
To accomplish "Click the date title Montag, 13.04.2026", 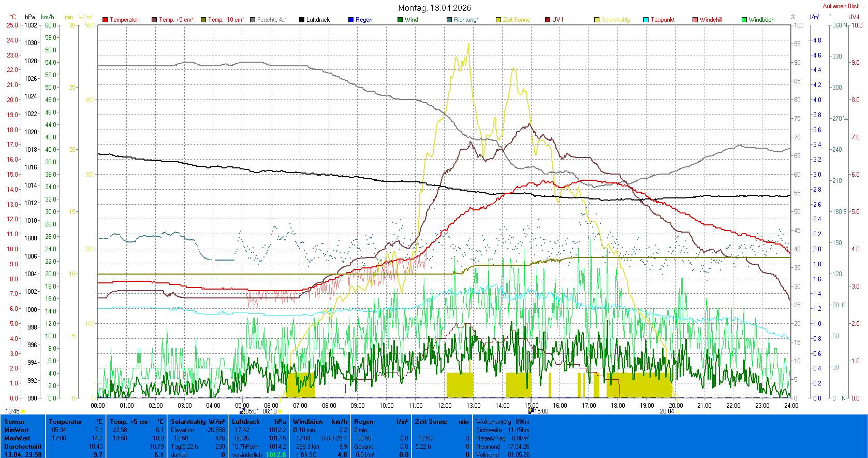I will (x=434, y=8).
